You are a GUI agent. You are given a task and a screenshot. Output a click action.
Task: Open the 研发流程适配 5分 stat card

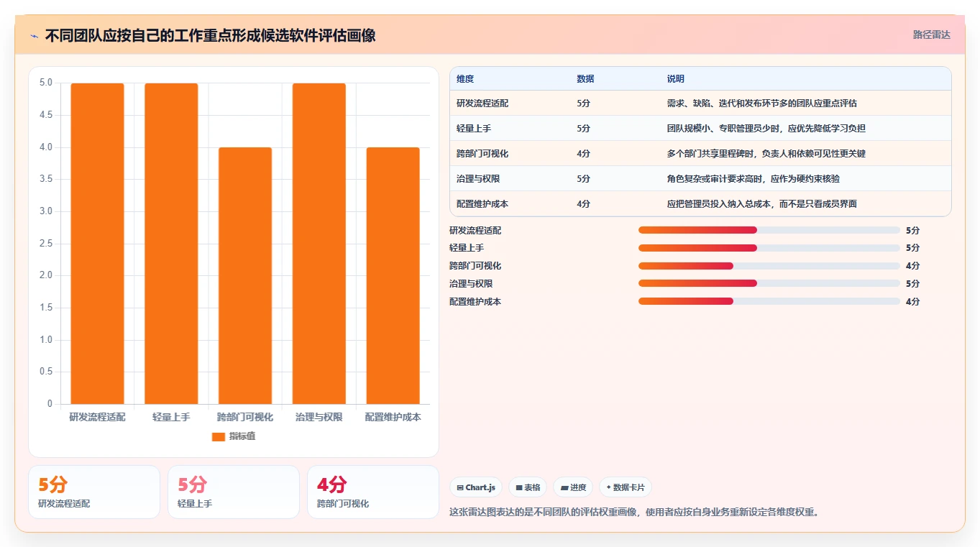[x=94, y=492]
